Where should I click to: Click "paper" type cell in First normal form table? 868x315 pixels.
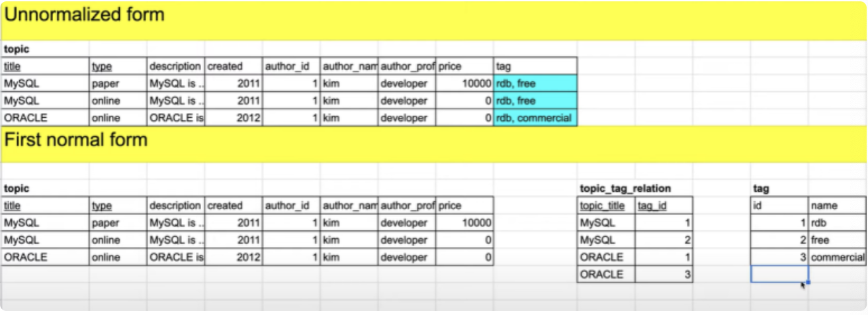tap(118, 223)
